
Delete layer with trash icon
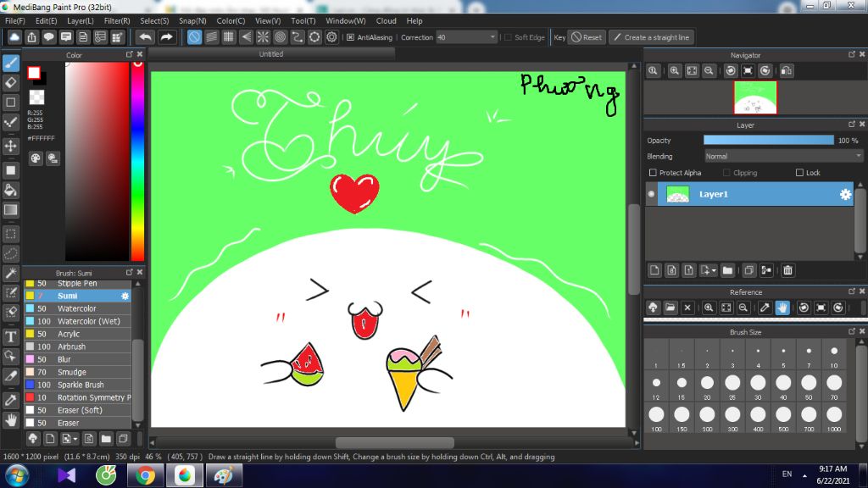coord(787,270)
